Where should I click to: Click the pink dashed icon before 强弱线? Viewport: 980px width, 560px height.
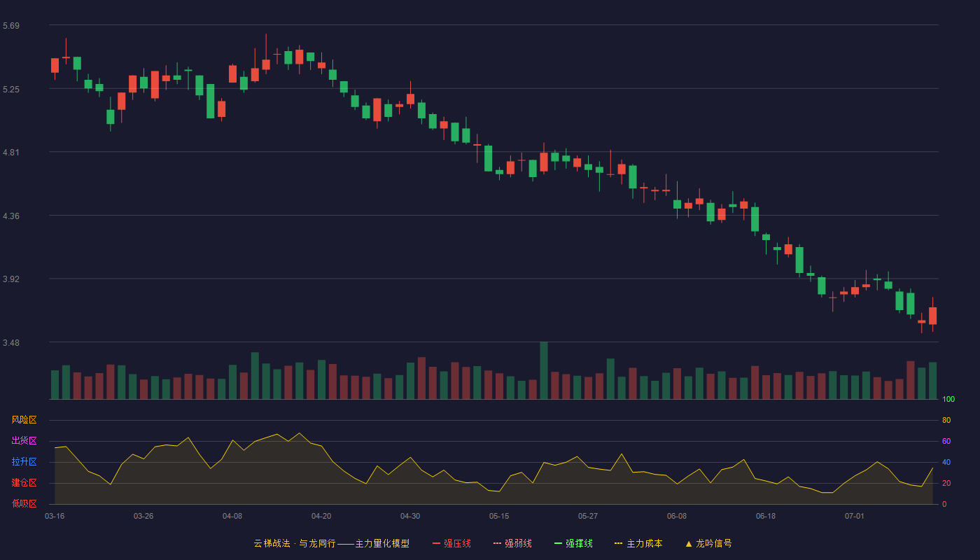coord(497,543)
